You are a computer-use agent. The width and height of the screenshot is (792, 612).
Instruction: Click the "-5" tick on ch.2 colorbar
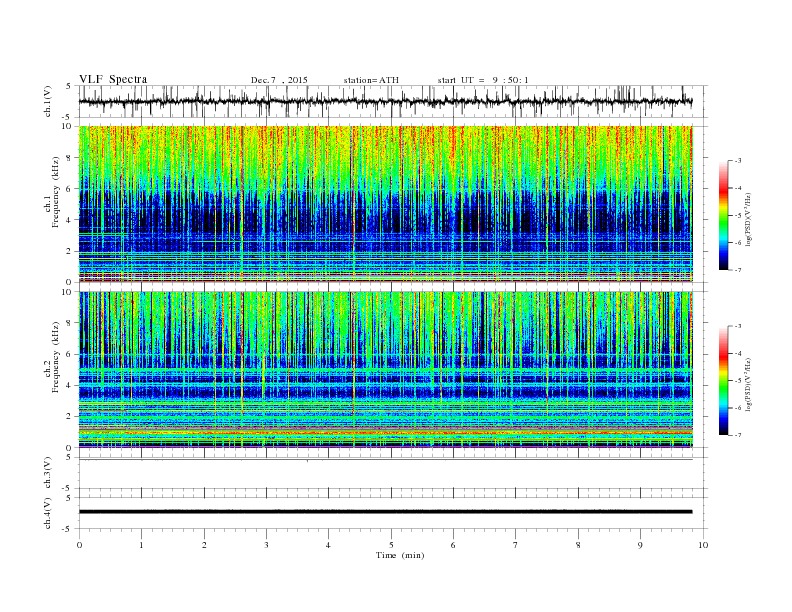(x=738, y=381)
